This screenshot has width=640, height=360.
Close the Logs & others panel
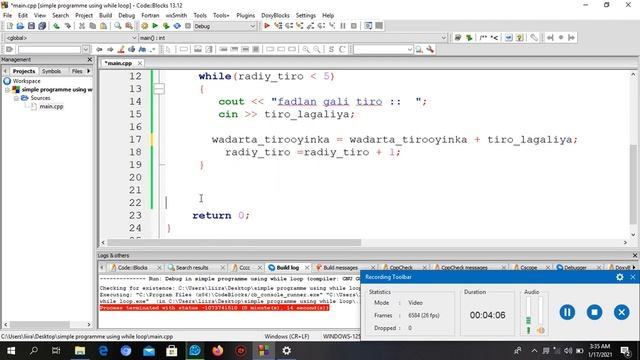(635, 256)
